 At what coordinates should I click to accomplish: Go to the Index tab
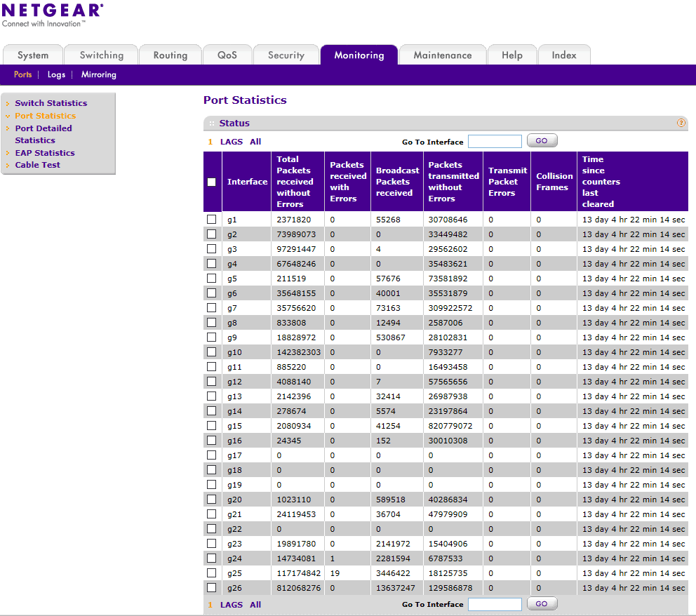pyautogui.click(x=564, y=55)
